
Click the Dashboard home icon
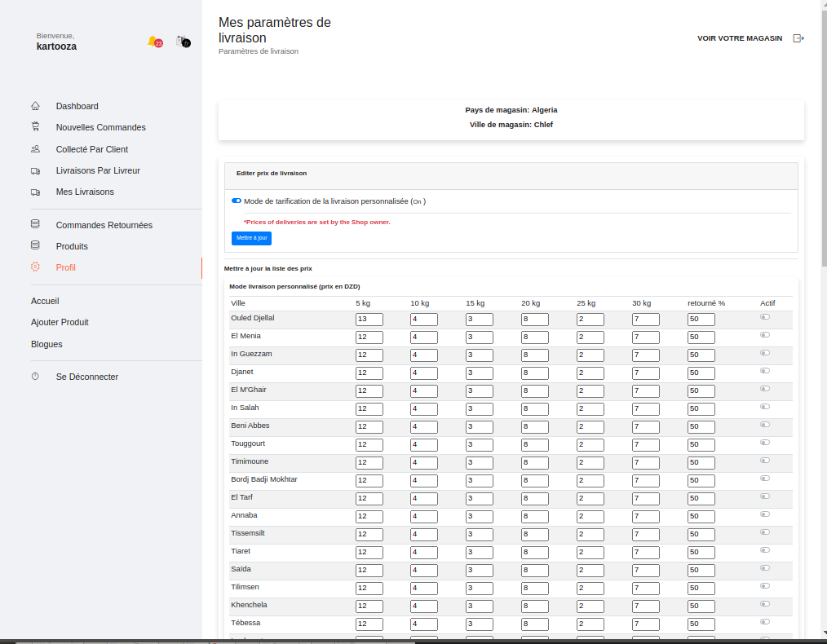(35, 106)
